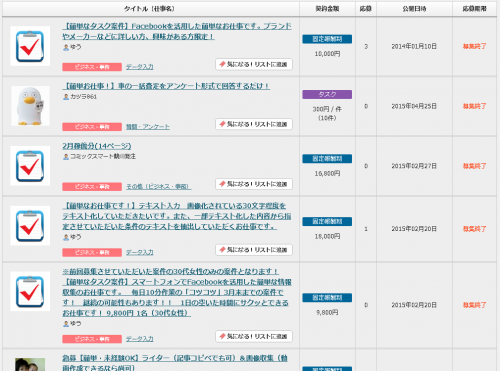Viewport: 500px width, 371px height.
Task: Click 募集終了 status in the 2015年02月27日 row
Action: pyautogui.click(x=474, y=166)
